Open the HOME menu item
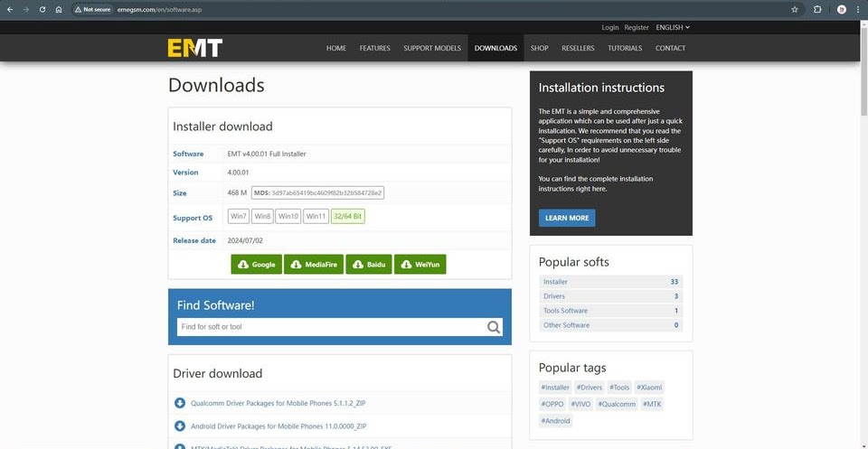Viewport: 868px width, 449px height. click(x=336, y=48)
